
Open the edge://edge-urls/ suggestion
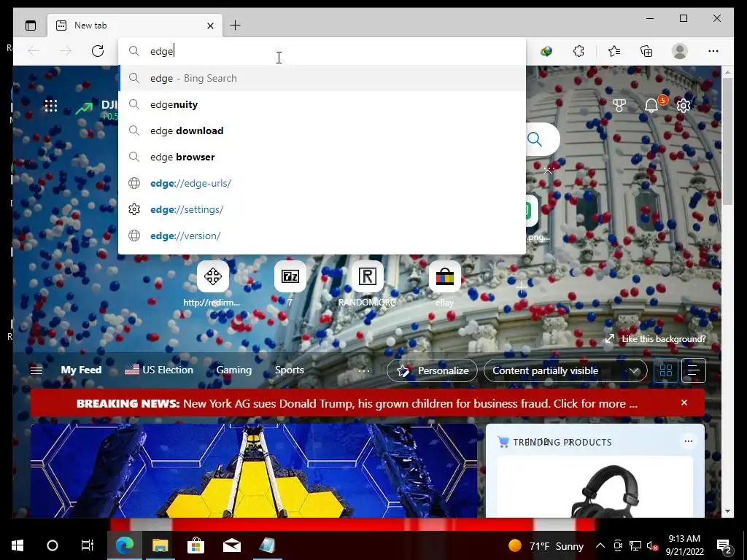click(x=322, y=183)
